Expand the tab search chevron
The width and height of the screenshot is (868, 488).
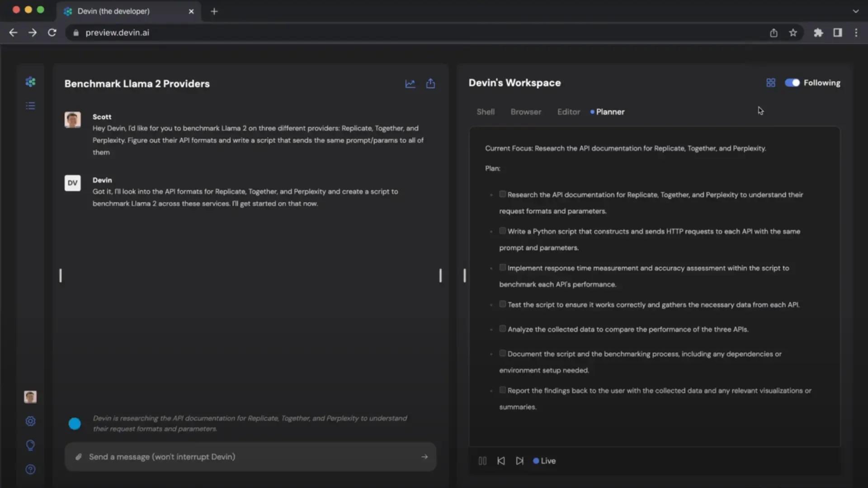(x=855, y=11)
